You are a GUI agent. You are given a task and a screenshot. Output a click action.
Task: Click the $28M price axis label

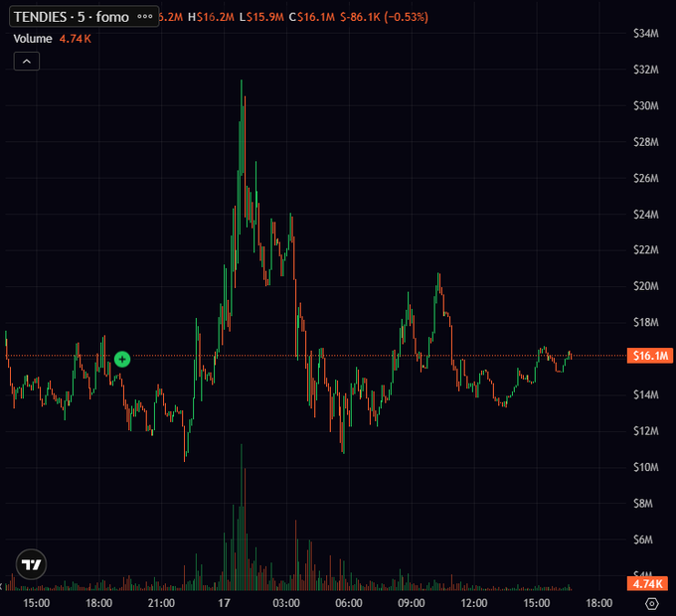tap(646, 142)
